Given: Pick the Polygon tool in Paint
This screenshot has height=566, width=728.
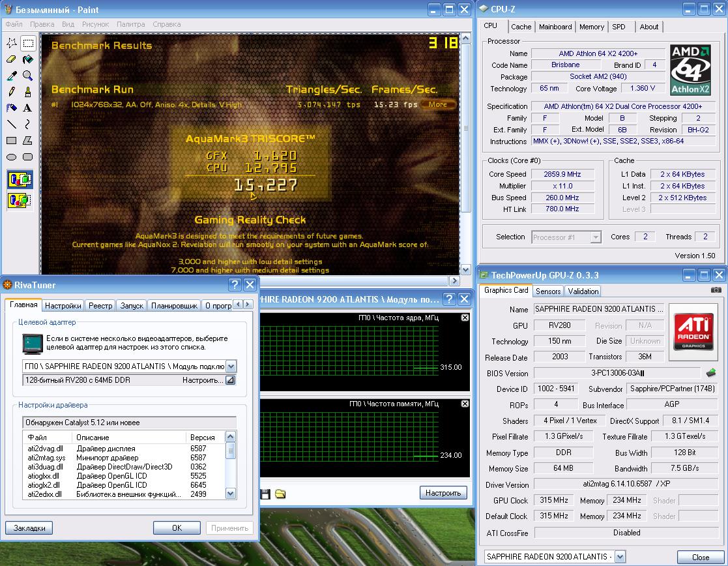Looking at the screenshot, I should (x=28, y=140).
